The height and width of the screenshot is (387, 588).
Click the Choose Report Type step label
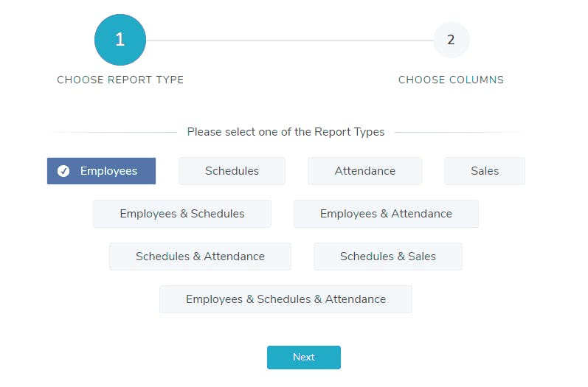[120, 80]
